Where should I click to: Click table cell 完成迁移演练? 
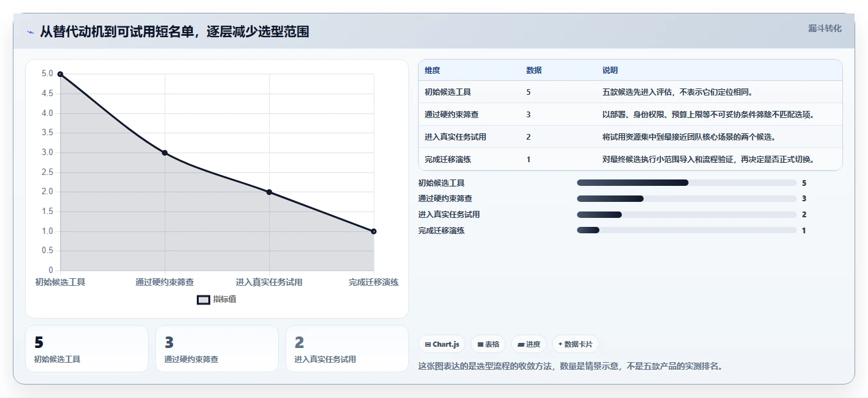pyautogui.click(x=448, y=160)
